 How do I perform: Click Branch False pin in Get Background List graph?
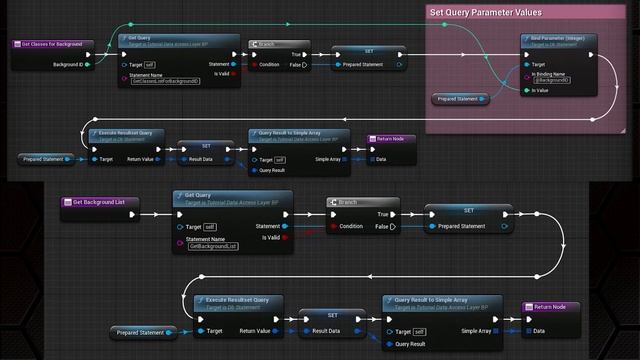(x=393, y=227)
